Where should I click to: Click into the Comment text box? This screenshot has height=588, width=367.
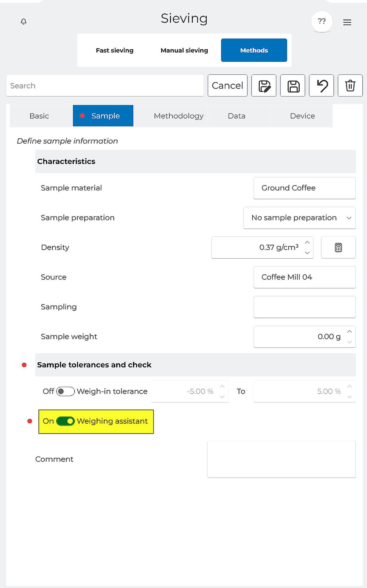pos(281,459)
